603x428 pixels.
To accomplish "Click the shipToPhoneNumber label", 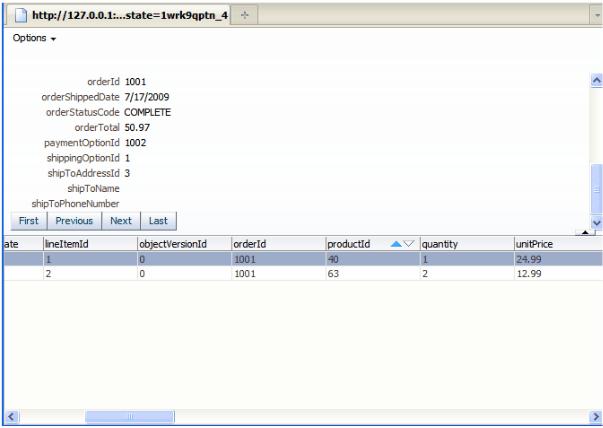I will click(75, 203).
